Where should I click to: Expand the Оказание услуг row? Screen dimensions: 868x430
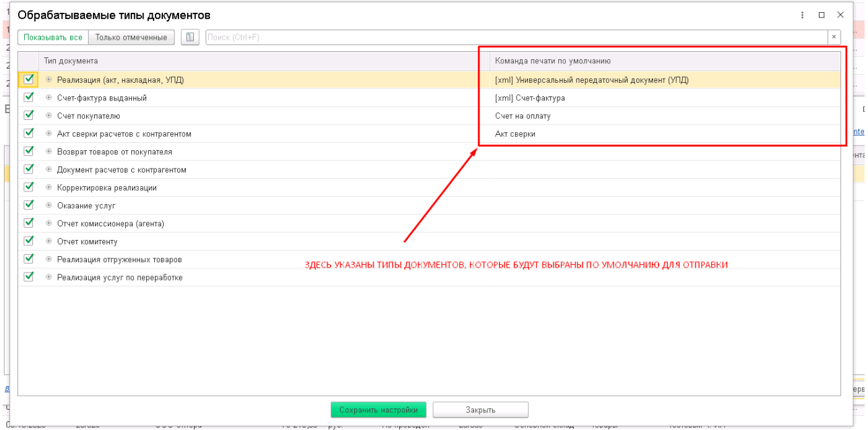tap(48, 205)
